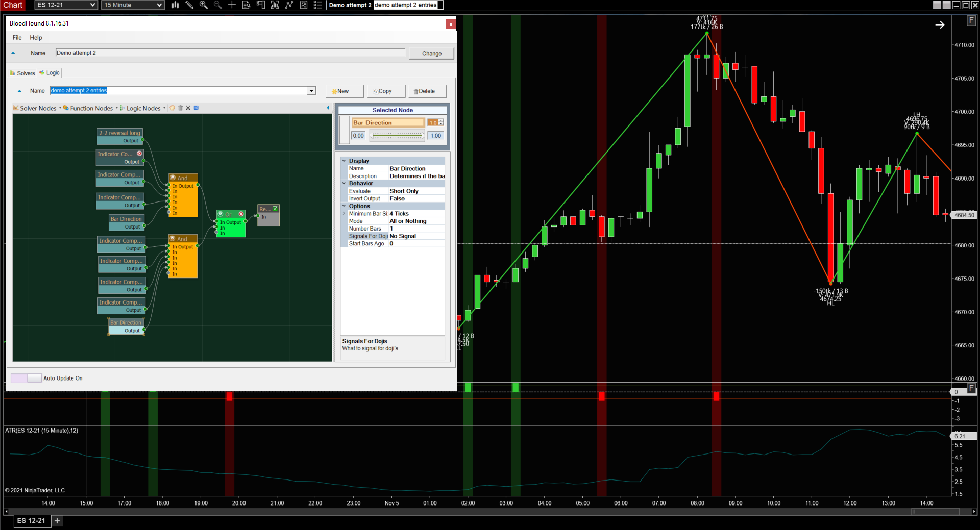The width and height of the screenshot is (980, 530).
Task: Expand the Minimum Bar Size property
Action: (x=344, y=214)
